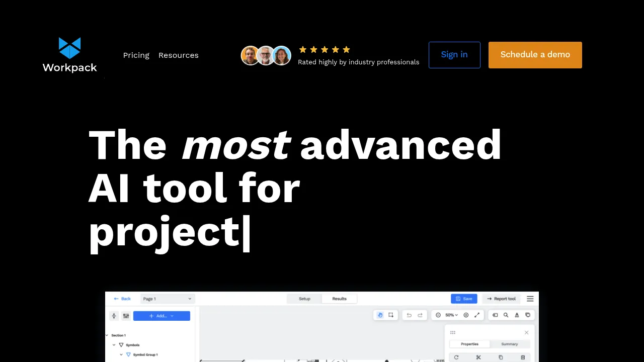Open the 50% zoom level dropdown
The width and height of the screenshot is (644, 362).
point(452,315)
